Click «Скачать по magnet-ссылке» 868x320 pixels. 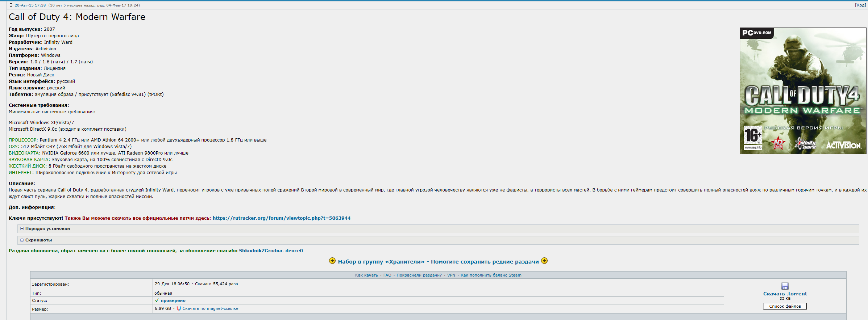(210, 309)
